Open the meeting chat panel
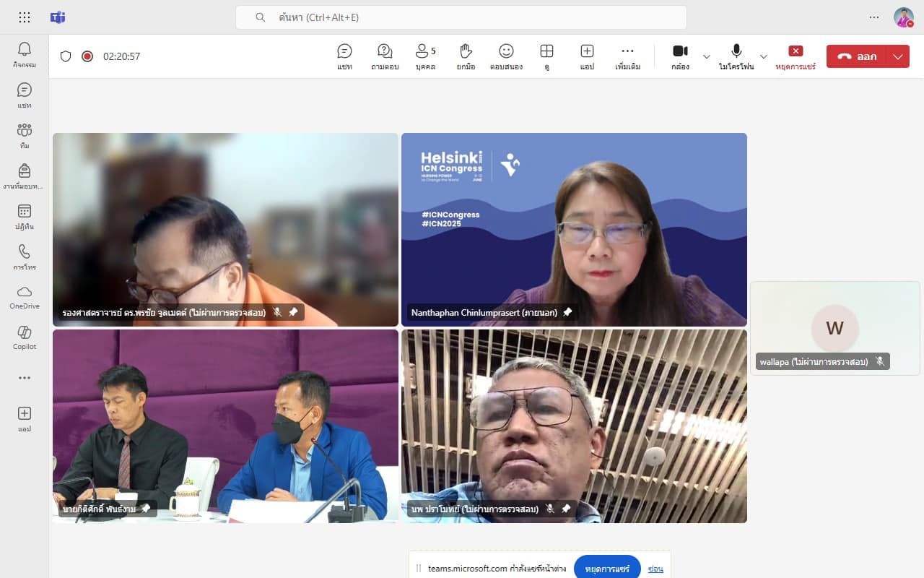 point(344,56)
